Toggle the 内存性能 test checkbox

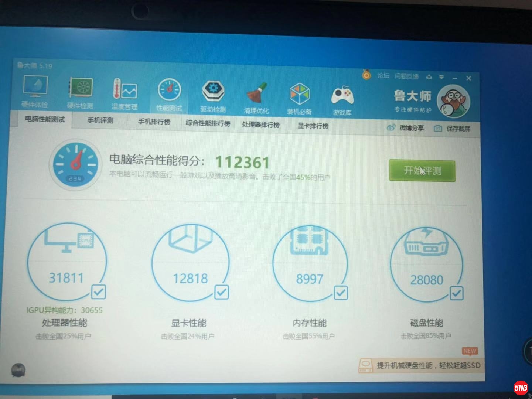point(341,293)
